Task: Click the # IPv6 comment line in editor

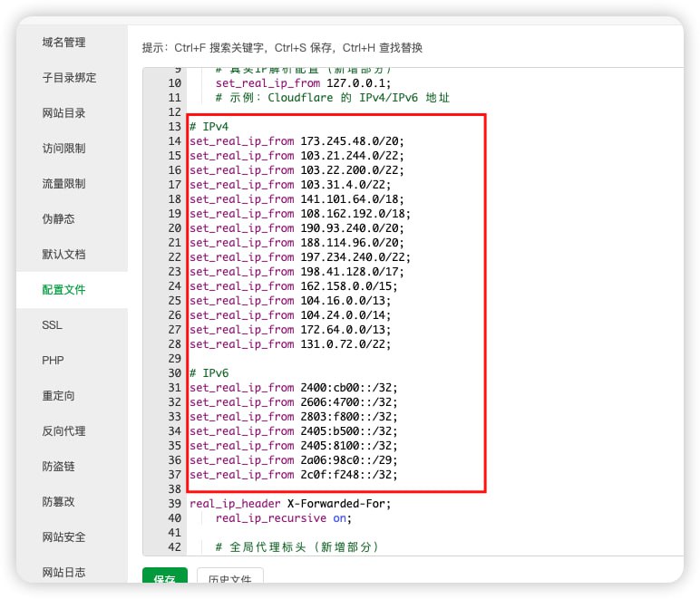Action: click(209, 373)
